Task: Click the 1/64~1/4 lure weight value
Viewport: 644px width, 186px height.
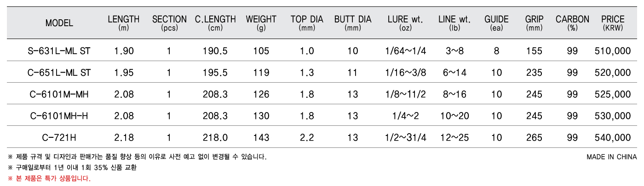Action: 406,51
